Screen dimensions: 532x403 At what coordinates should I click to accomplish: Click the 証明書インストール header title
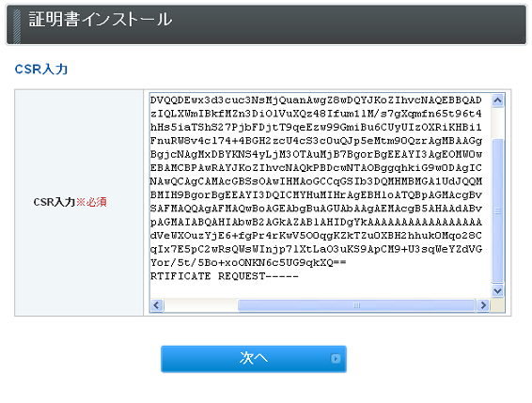tap(101, 20)
